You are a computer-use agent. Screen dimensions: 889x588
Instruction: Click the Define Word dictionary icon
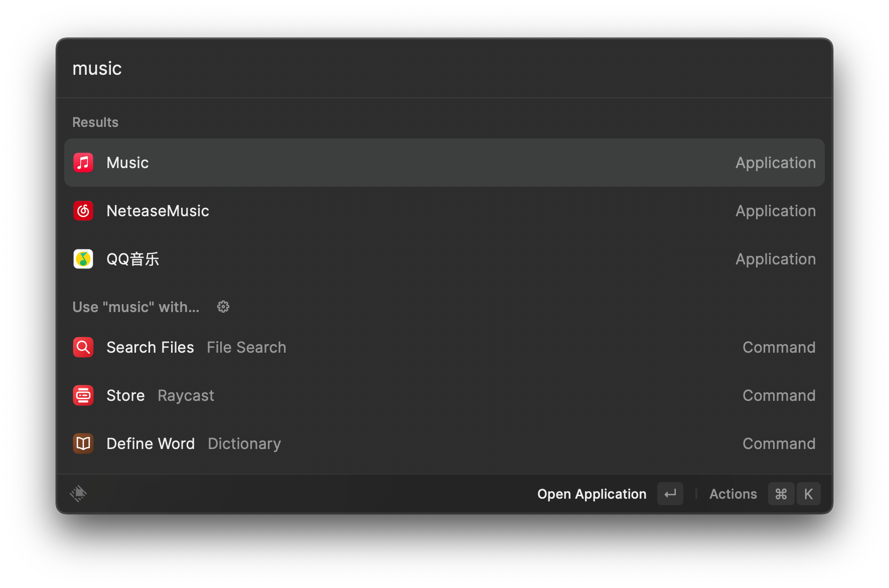coord(83,444)
